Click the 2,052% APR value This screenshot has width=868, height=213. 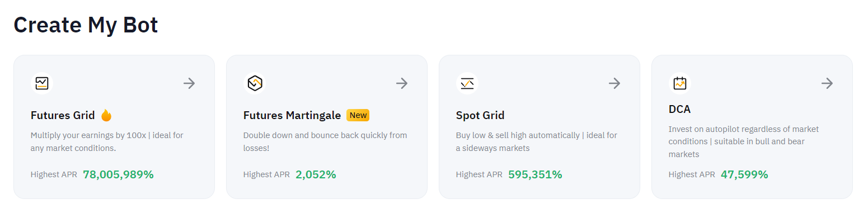[x=316, y=174]
